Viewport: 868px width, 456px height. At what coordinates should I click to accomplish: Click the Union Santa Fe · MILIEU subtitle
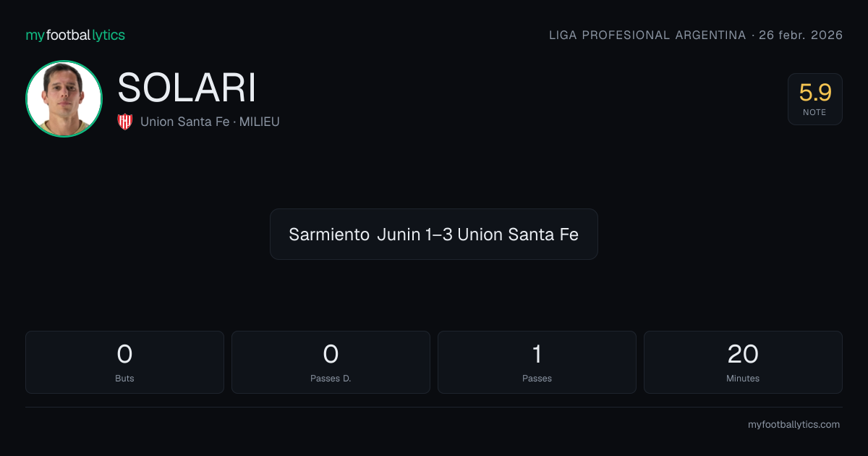tap(210, 122)
